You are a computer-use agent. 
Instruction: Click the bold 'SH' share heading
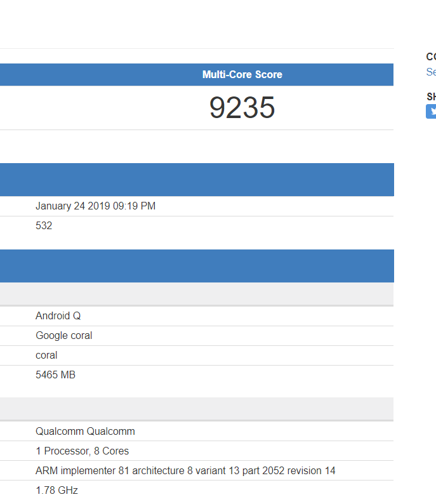point(431,96)
